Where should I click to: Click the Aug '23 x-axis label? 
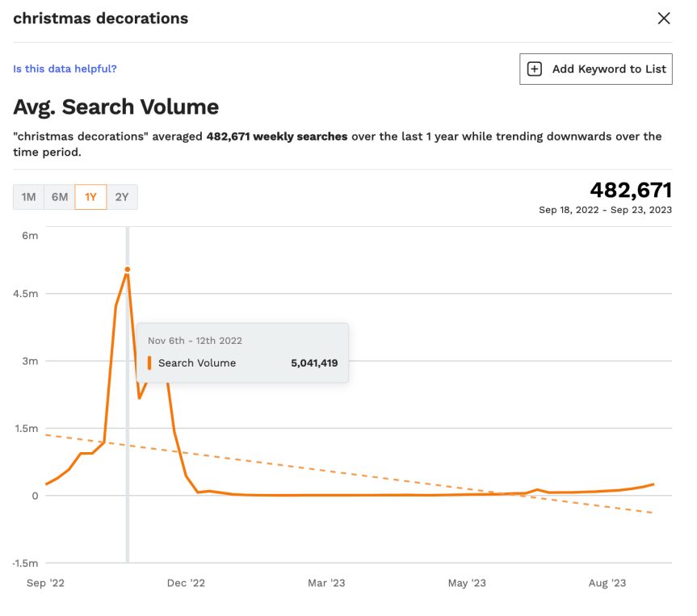pos(607,583)
